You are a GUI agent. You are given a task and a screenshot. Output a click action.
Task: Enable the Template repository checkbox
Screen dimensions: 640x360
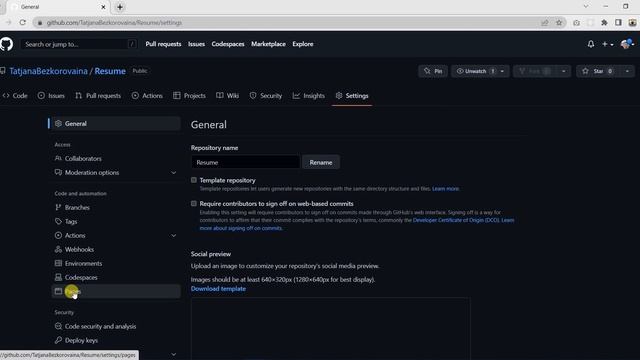pos(194,180)
